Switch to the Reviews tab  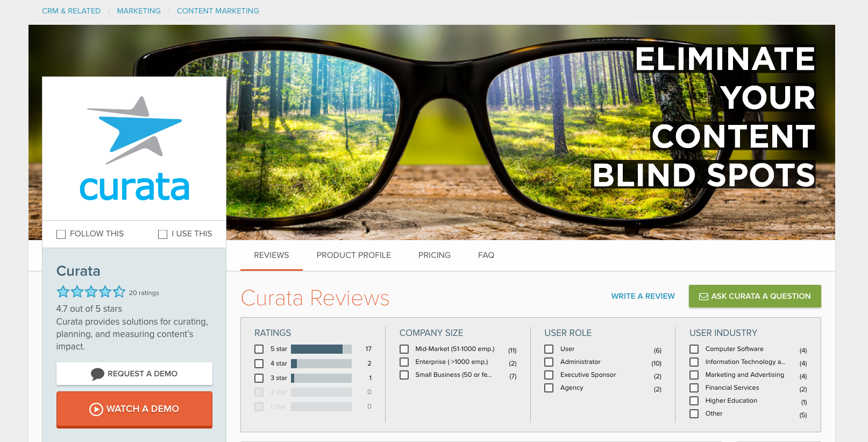click(272, 255)
